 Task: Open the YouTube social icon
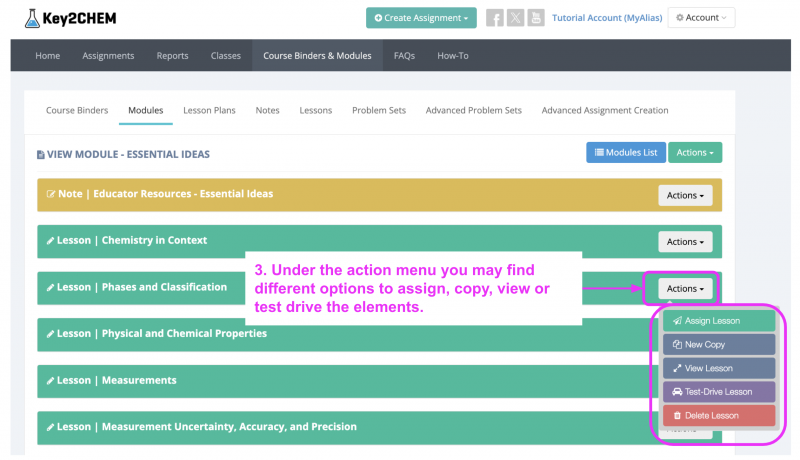pos(536,18)
